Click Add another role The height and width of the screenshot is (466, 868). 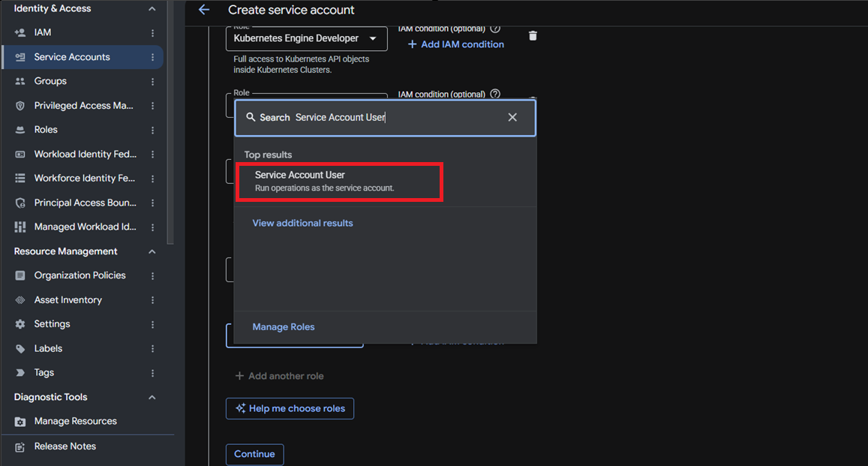click(x=280, y=377)
